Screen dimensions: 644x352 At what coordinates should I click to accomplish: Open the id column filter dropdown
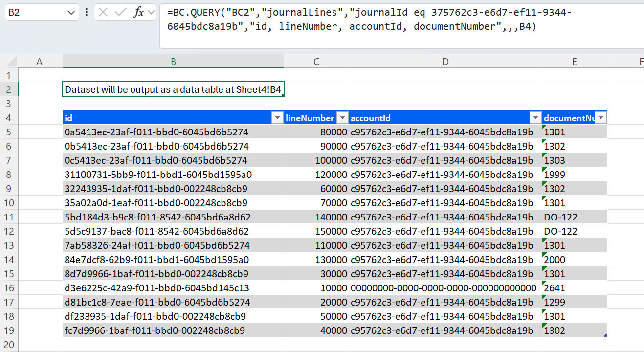[x=277, y=118]
